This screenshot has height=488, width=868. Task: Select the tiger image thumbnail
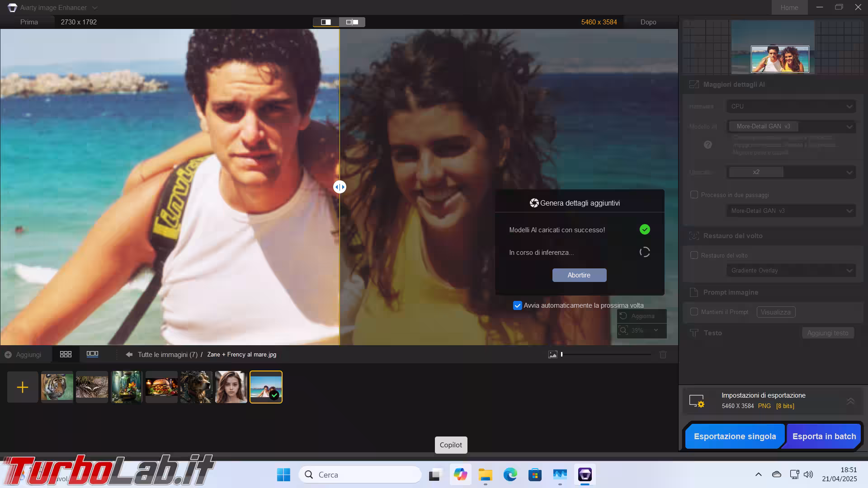(x=57, y=387)
